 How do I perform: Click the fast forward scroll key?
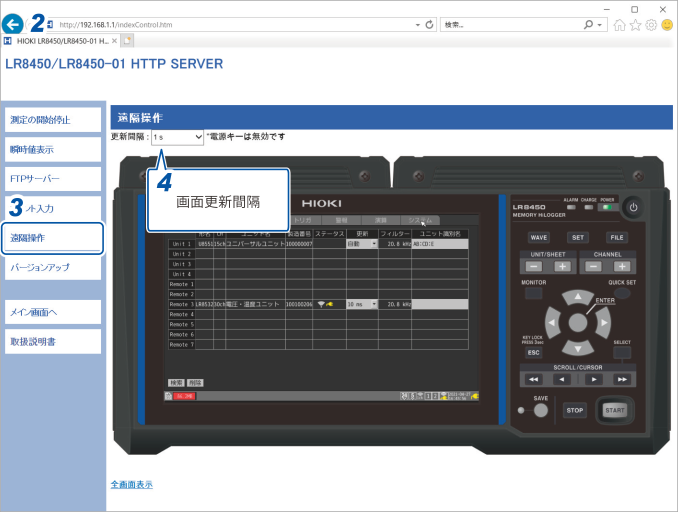(622, 379)
